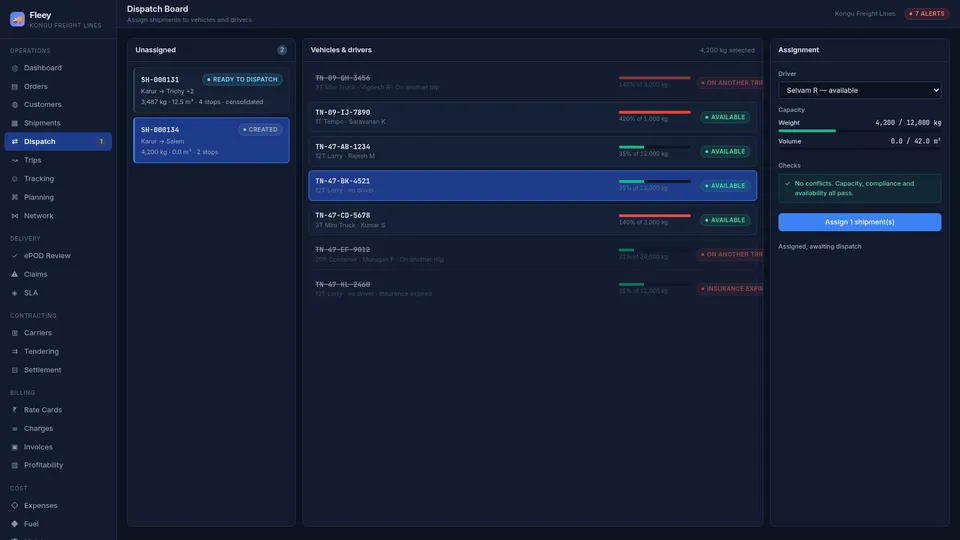Click the Network sidebar icon

pyautogui.click(x=15, y=216)
